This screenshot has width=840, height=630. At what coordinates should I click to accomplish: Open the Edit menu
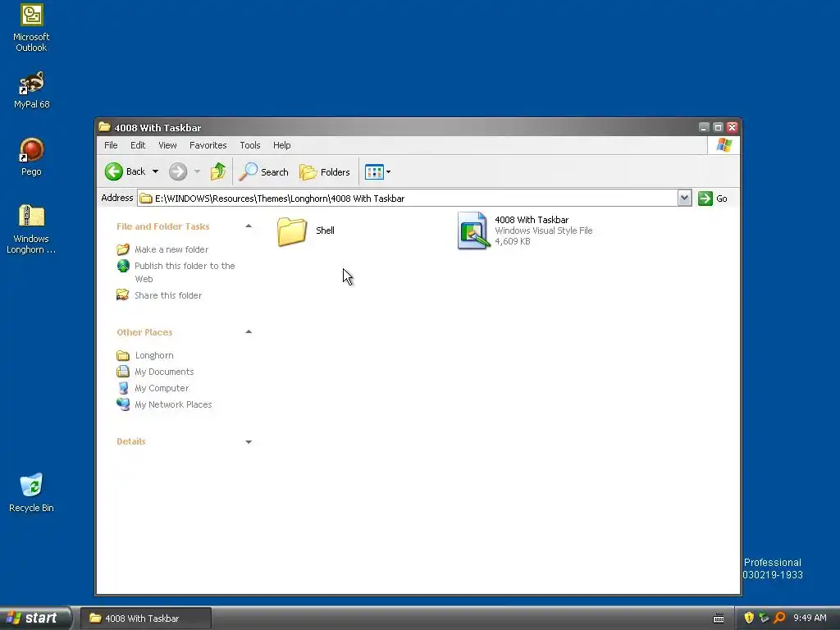tap(138, 145)
